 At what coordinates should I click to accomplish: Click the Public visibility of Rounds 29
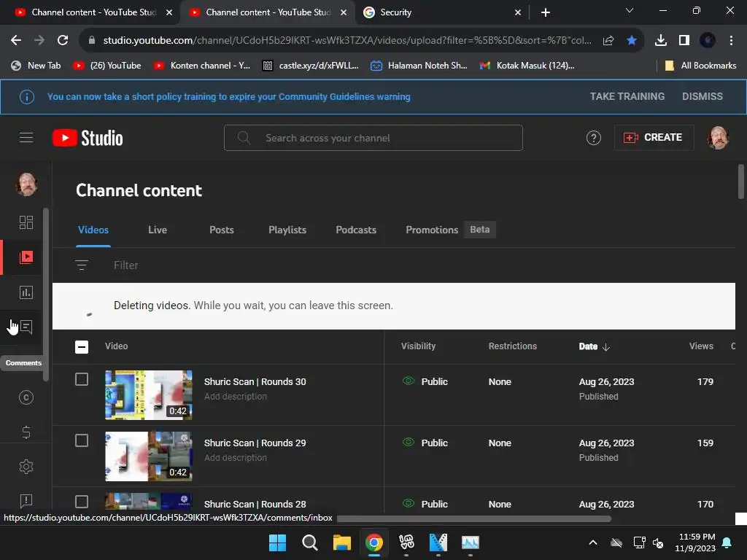[425, 443]
